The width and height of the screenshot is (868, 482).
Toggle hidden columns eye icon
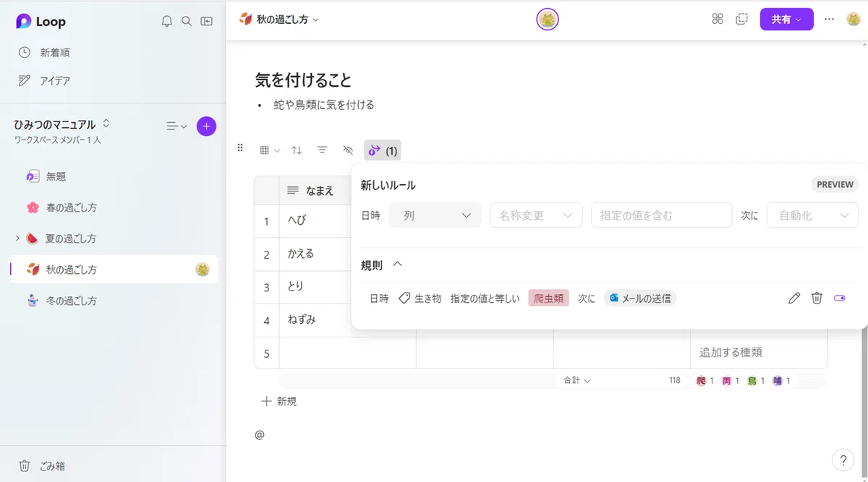[348, 150]
